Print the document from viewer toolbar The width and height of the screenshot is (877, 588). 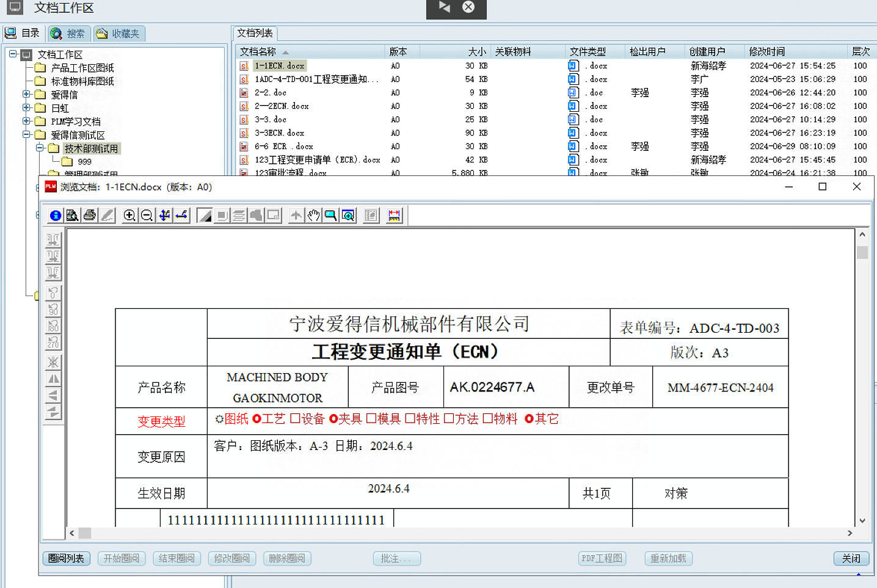[x=90, y=216]
